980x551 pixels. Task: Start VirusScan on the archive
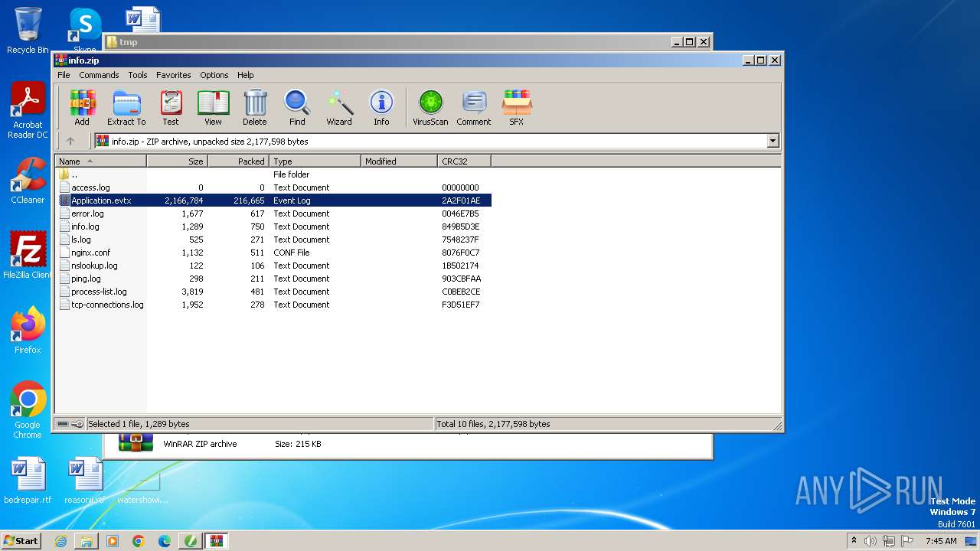tap(430, 107)
